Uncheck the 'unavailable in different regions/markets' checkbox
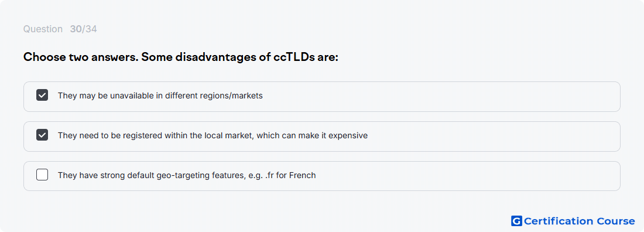The height and width of the screenshot is (232, 644). click(x=42, y=95)
